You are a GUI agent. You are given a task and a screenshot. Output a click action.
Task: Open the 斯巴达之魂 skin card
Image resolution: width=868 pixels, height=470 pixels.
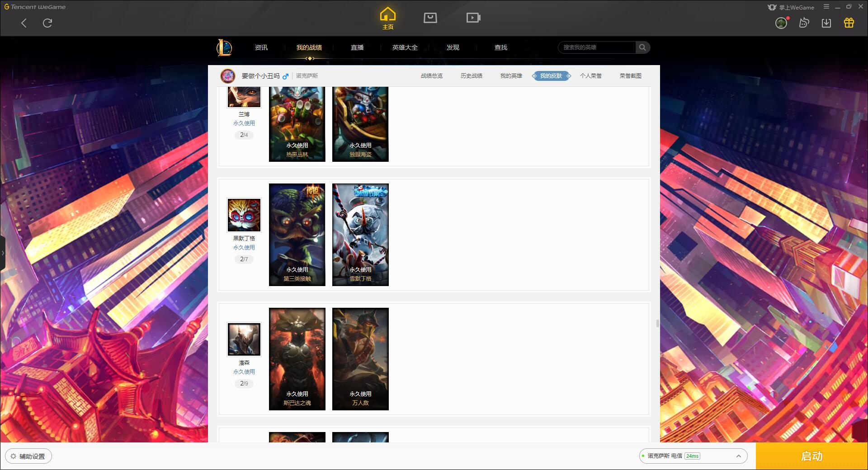[x=297, y=359]
